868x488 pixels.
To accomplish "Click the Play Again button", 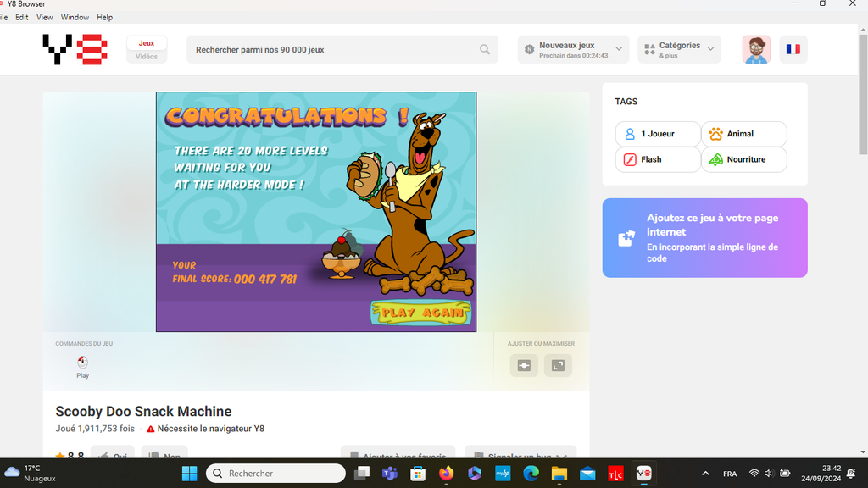I will point(421,313).
